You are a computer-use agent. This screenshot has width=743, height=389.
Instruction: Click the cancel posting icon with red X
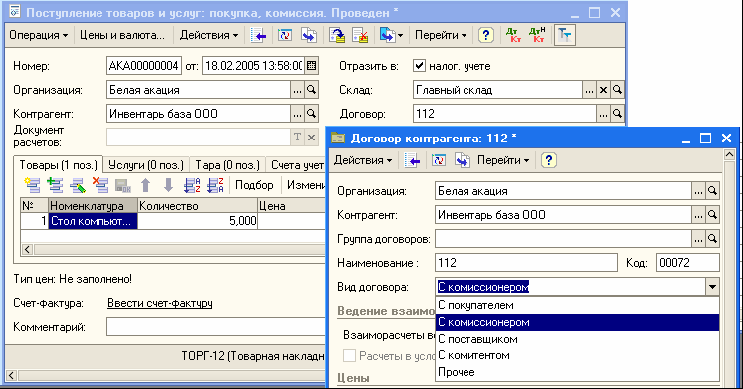[x=361, y=35]
